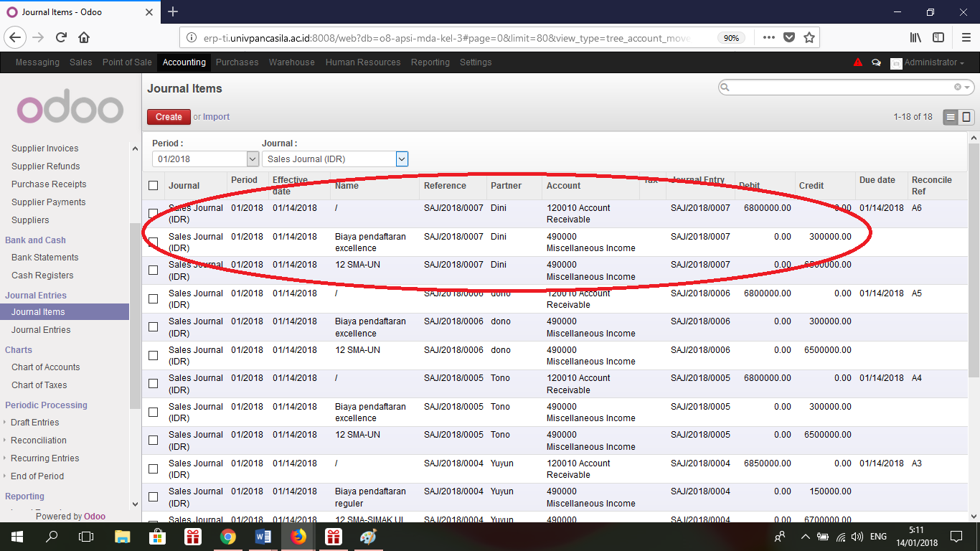Click the red Create button
This screenshot has height=551, width=980.
[x=169, y=117]
